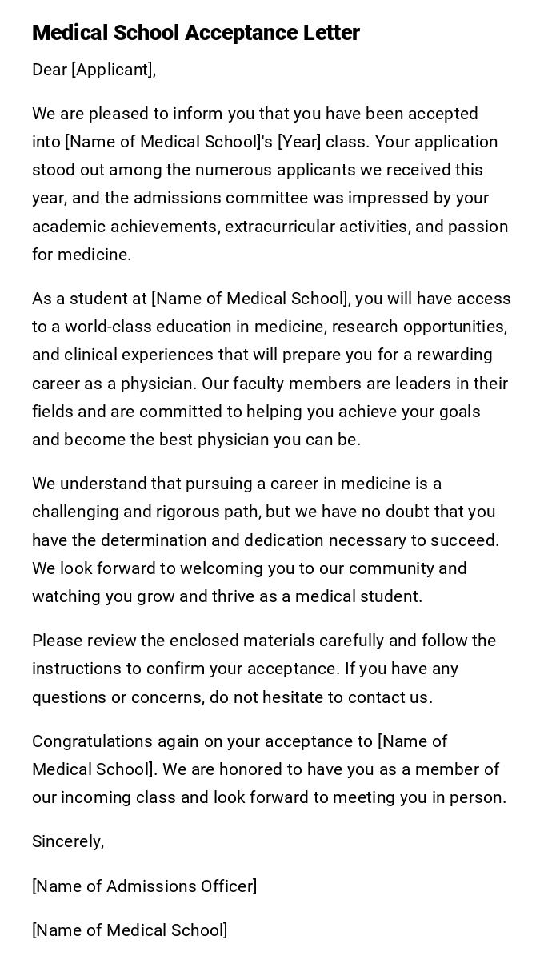Viewport: 560px width, 980px height.
Task: Click the final [Name of Medical School] signature line
Action: point(130,930)
